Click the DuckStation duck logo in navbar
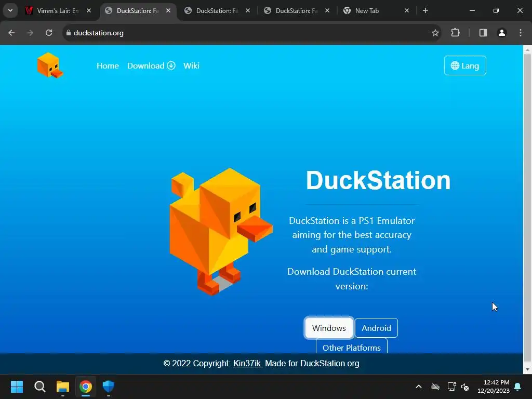Screen dimensions: 532x399 coord(50,65)
